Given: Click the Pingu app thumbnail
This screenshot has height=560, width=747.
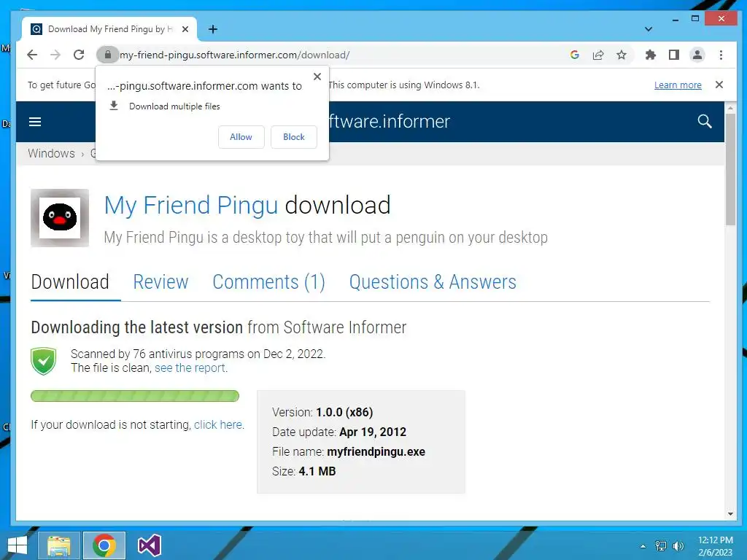Looking at the screenshot, I should (60, 218).
